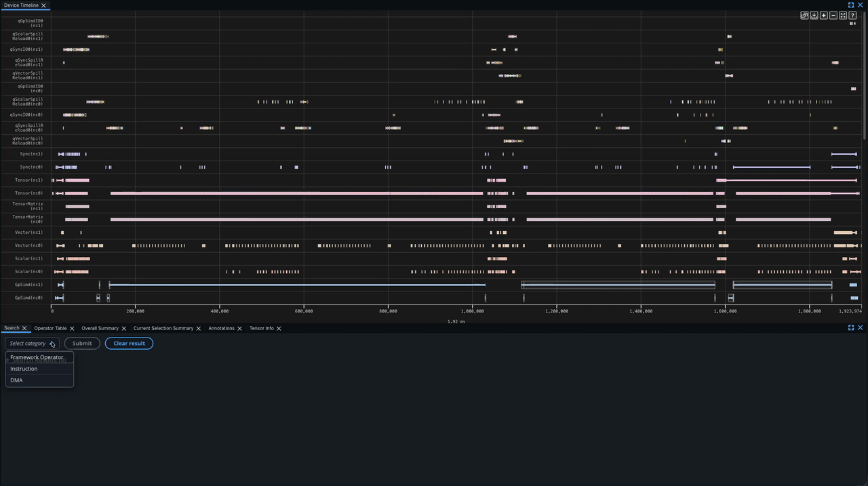Screen dimensions: 868x486
Task: Click the Submit button
Action: point(82,343)
